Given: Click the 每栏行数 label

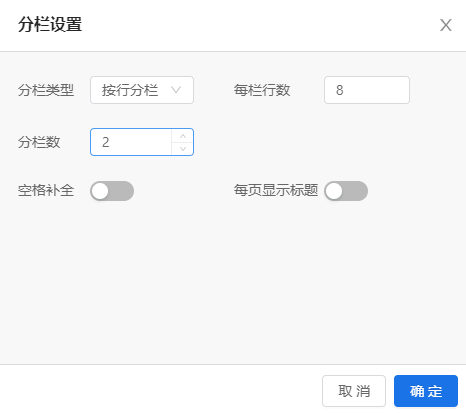Looking at the screenshot, I should tap(262, 90).
